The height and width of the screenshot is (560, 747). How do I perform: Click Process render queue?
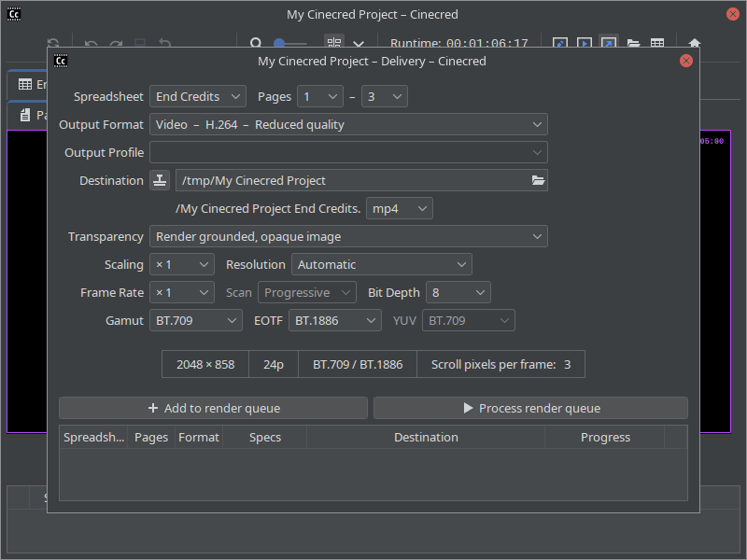click(530, 408)
